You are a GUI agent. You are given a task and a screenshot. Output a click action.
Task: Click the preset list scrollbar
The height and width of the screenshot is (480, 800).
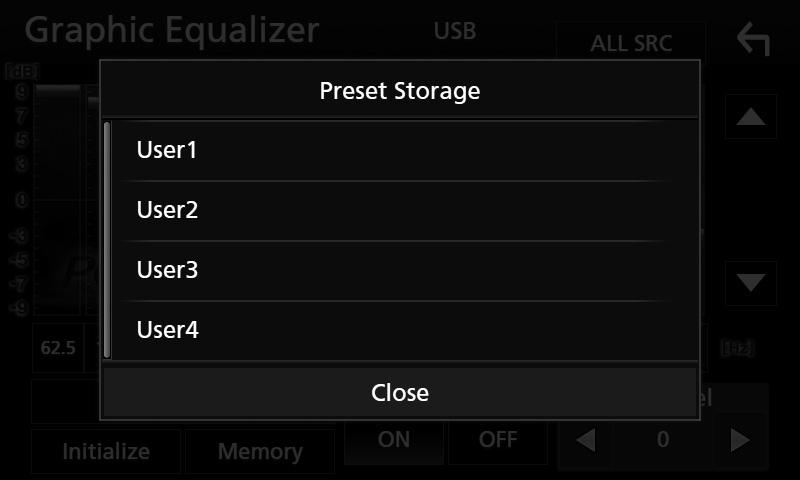(x=107, y=240)
